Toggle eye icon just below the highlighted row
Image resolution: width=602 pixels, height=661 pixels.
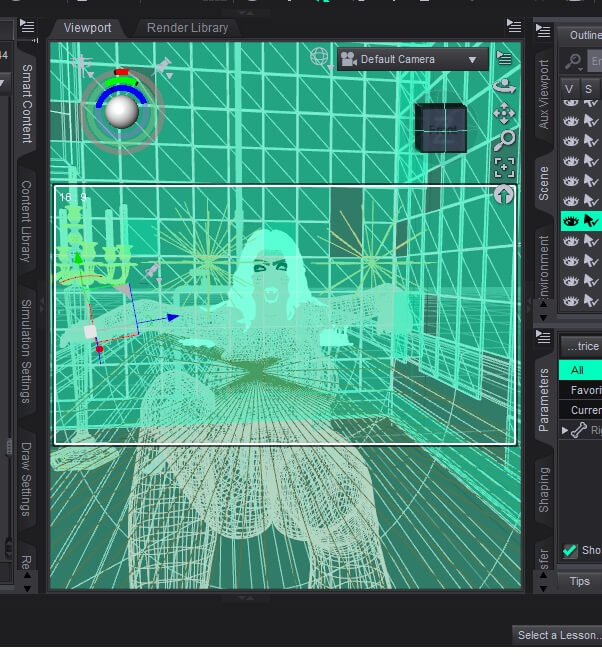[x=571, y=241]
